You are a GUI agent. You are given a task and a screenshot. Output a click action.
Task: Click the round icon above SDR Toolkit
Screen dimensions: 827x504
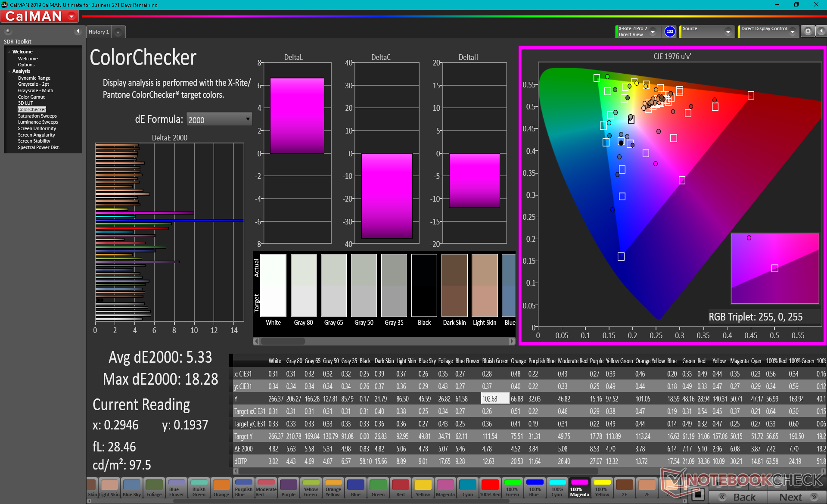point(8,31)
